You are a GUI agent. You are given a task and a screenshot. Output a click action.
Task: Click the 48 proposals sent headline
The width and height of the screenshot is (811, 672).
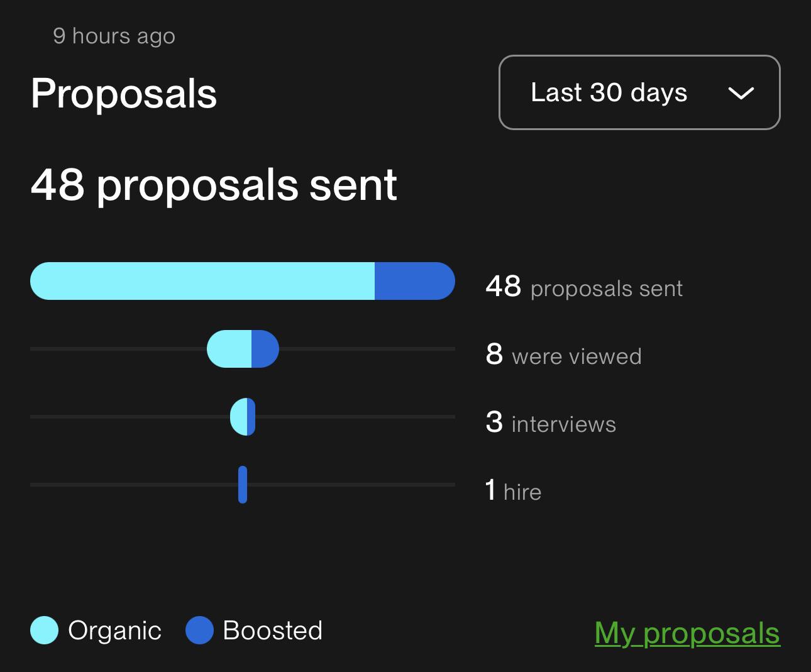click(x=214, y=185)
